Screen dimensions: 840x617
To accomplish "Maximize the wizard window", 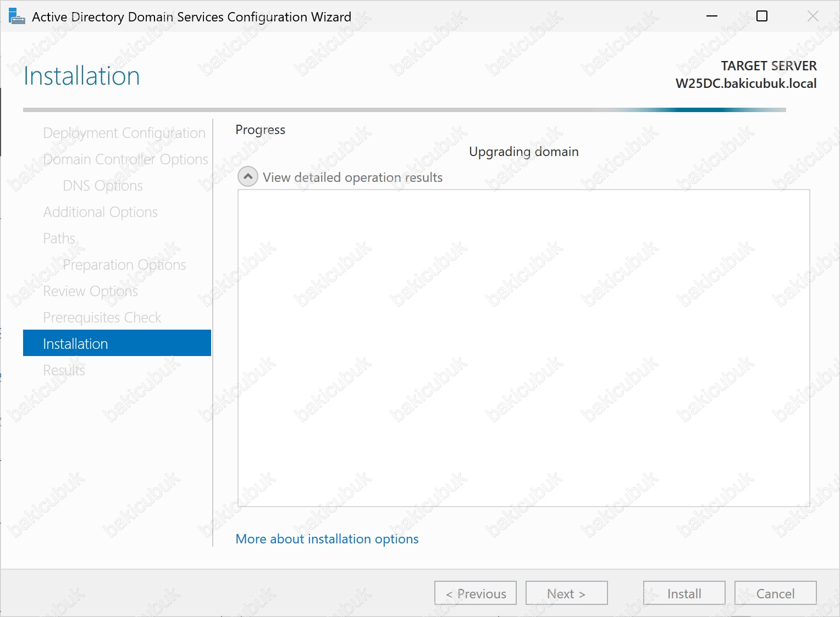I will pyautogui.click(x=762, y=16).
